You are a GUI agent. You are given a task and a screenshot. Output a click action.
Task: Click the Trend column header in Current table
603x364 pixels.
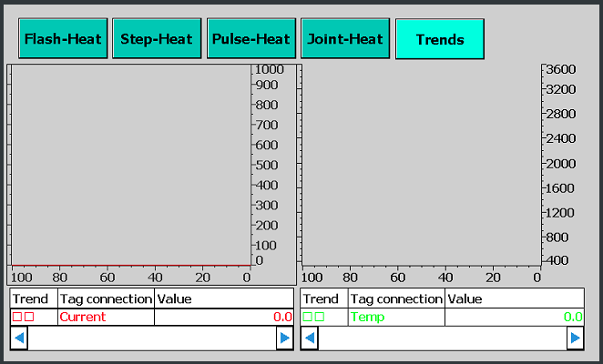tap(33, 298)
